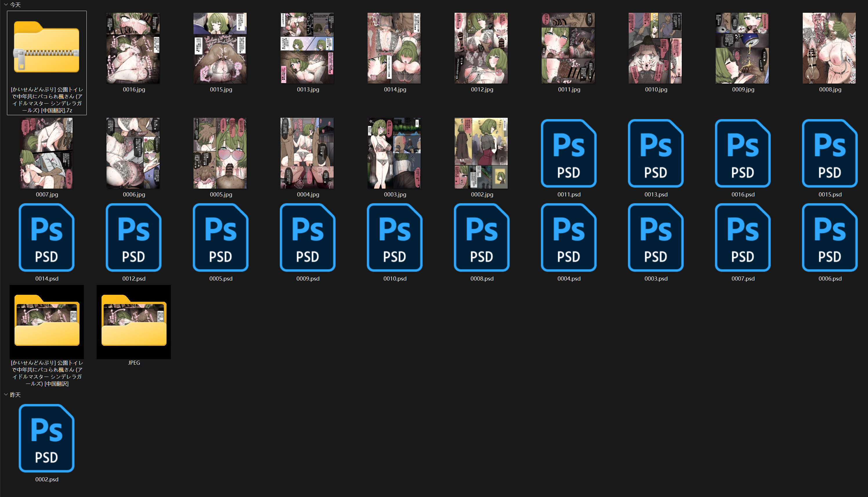Click the file name text 0002.jpg
Screen dimensions: 868x497
[x=482, y=194]
